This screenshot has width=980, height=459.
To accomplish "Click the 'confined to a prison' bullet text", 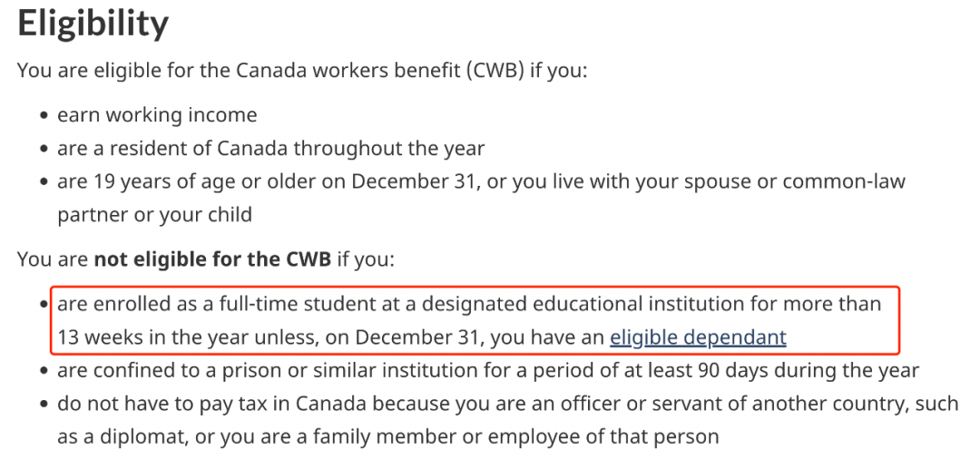I will click(488, 370).
